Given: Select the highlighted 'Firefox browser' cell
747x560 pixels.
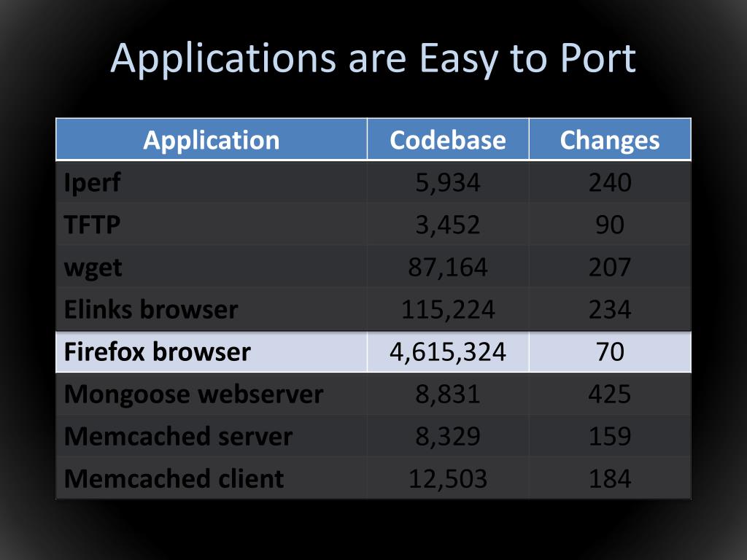Looking at the screenshot, I should pyautogui.click(x=212, y=352).
